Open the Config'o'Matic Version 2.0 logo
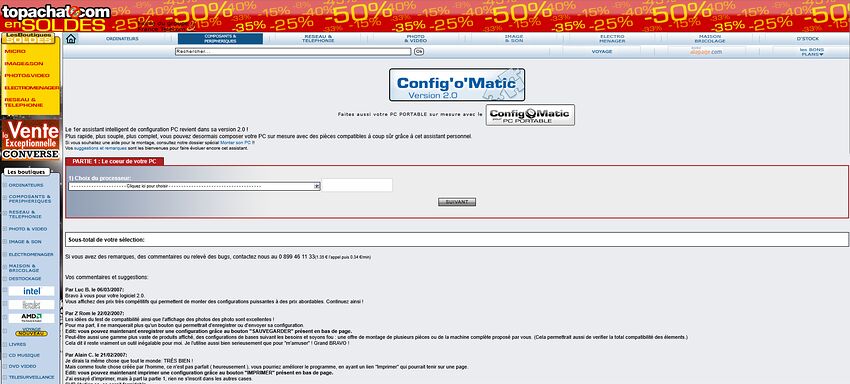 (456, 85)
